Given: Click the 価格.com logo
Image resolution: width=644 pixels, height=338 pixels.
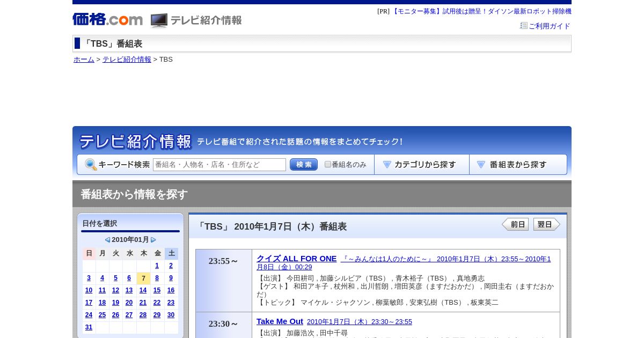Looking at the screenshot, I should pos(107,19).
